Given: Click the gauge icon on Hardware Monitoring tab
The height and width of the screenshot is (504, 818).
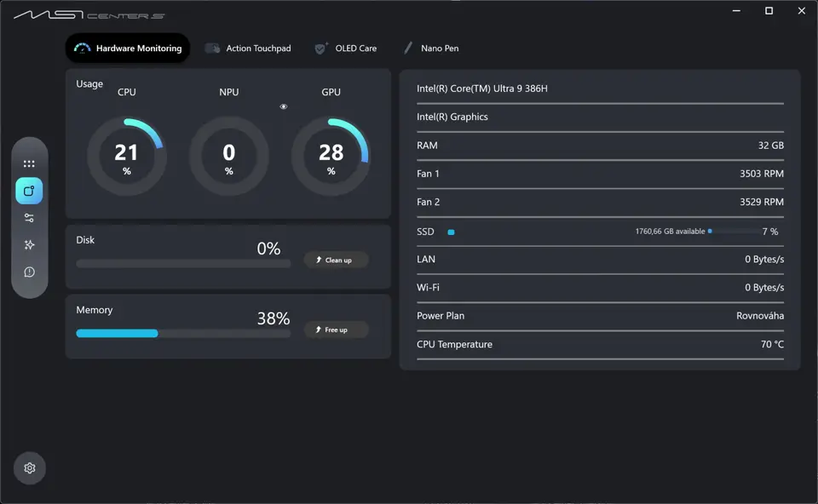Looking at the screenshot, I should [84, 48].
